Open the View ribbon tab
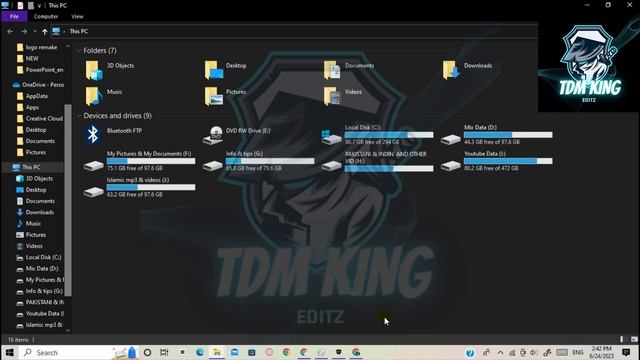 pos(77,16)
